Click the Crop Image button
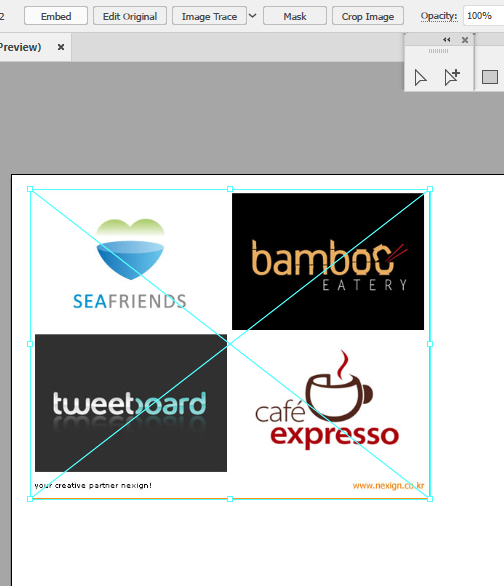504x586 pixels. pos(368,16)
